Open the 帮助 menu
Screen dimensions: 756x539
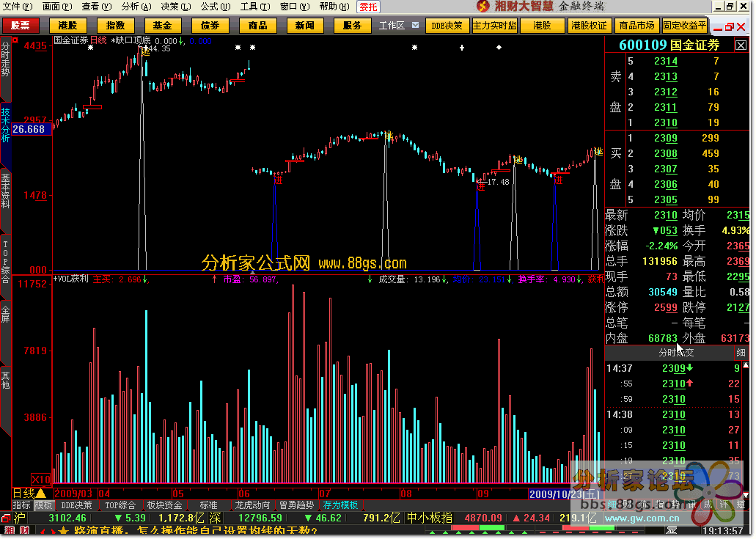tap(334, 7)
